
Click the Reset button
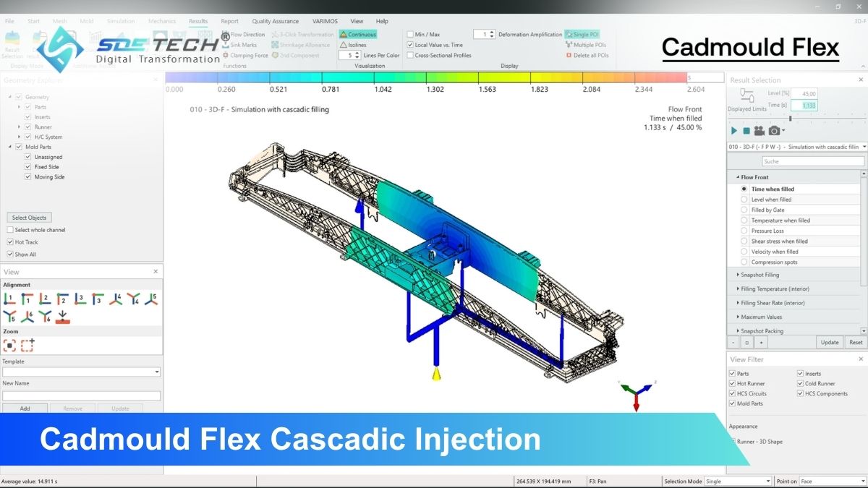point(856,342)
